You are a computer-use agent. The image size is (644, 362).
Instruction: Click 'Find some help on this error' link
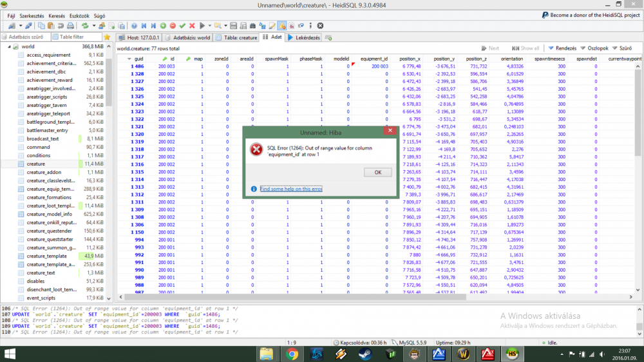pos(291,189)
